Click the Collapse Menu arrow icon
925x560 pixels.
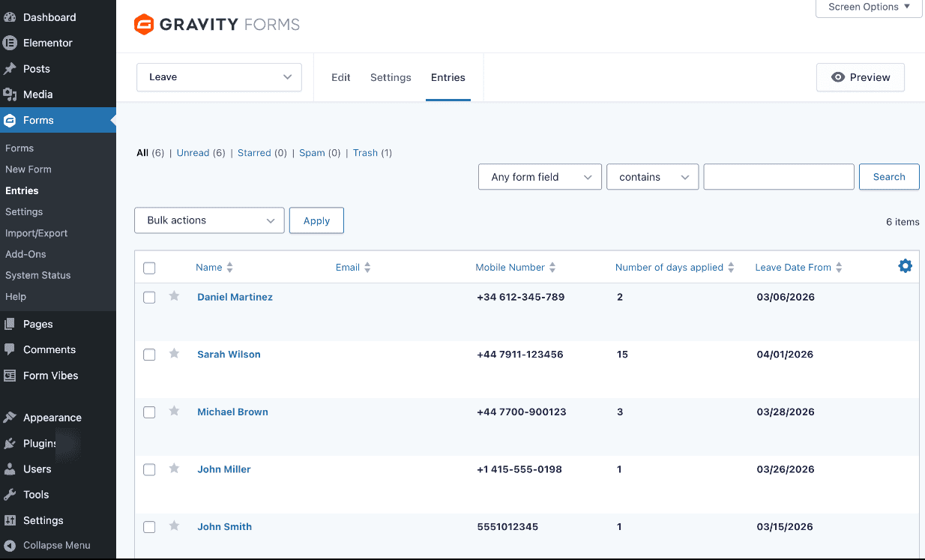(10, 545)
